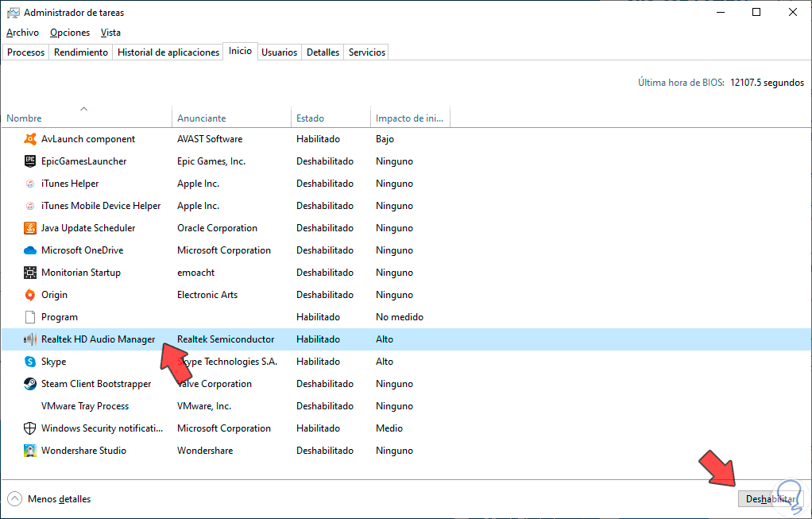The width and height of the screenshot is (812, 519).
Task: Select the Java Update Scheduler name
Action: pos(88,228)
